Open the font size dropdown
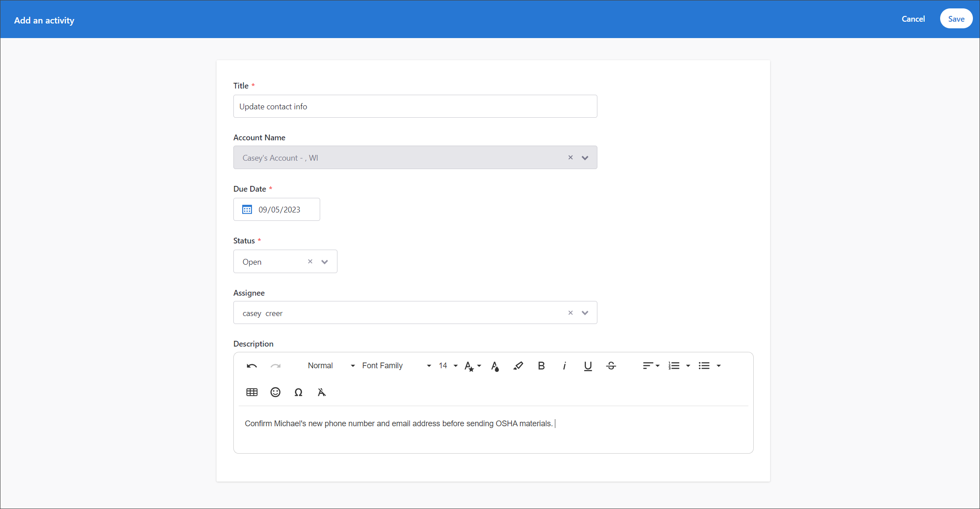The height and width of the screenshot is (509, 980). [x=455, y=366]
